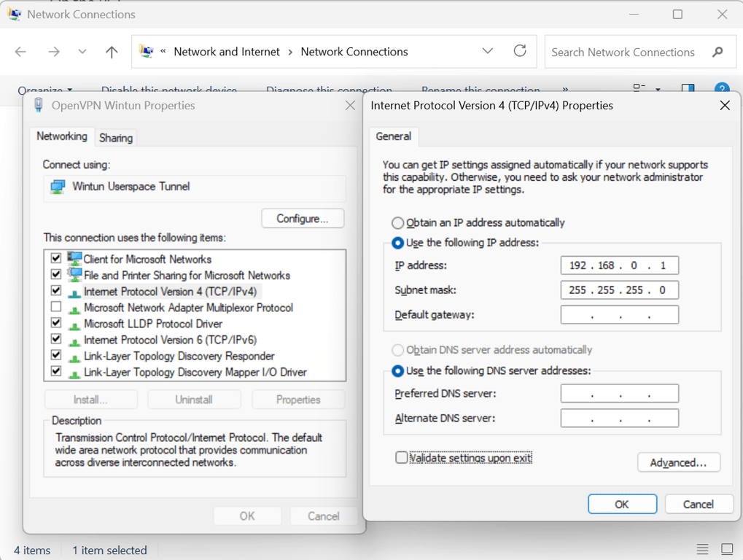Toggle Link-Layer Topology Discovery Mapper I/O Driver checkbox

[56, 371]
